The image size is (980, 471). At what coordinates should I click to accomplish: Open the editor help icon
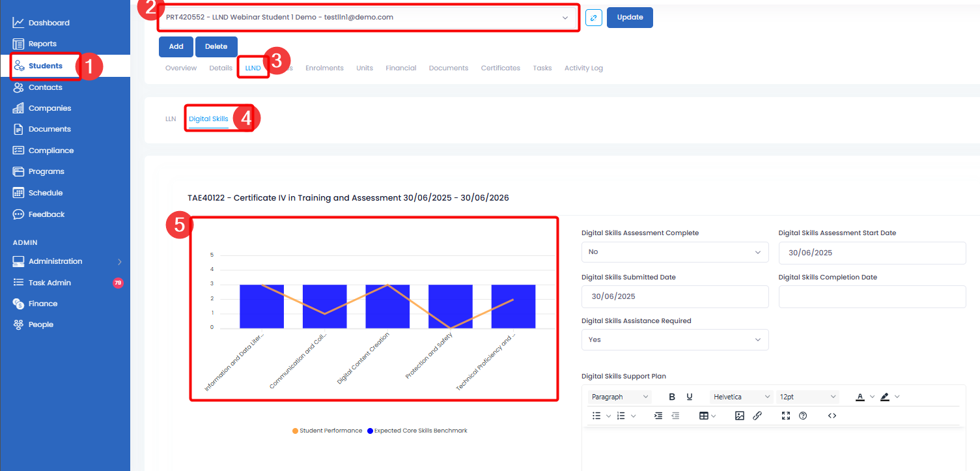click(803, 416)
